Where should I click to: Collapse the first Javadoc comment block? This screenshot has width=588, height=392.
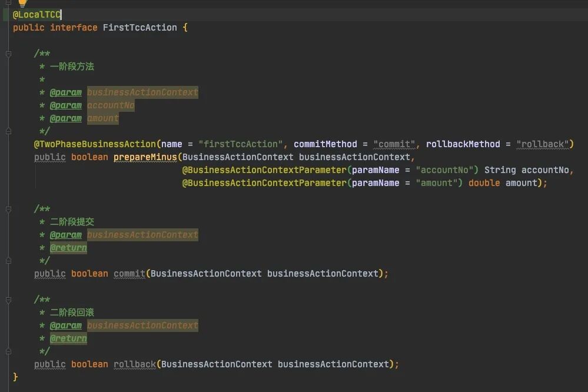(8, 54)
